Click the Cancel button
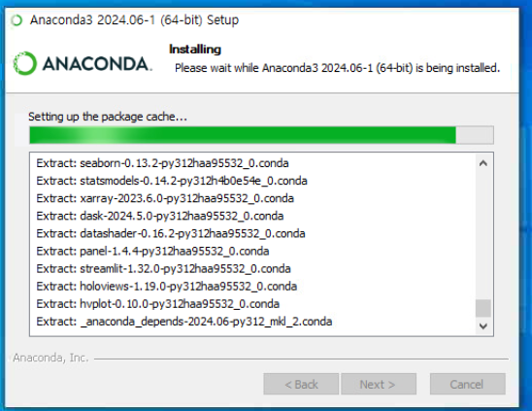The height and width of the screenshot is (411, 532). (x=468, y=384)
